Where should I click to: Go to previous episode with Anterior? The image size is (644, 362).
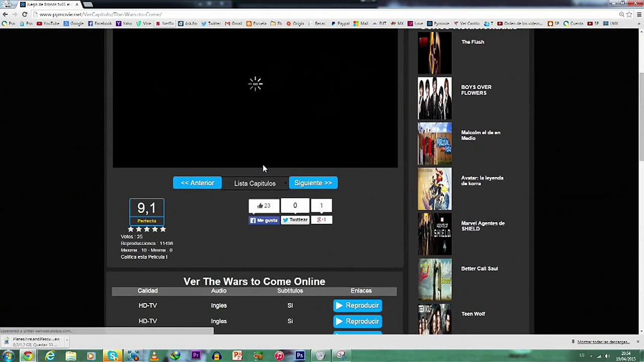[197, 183]
